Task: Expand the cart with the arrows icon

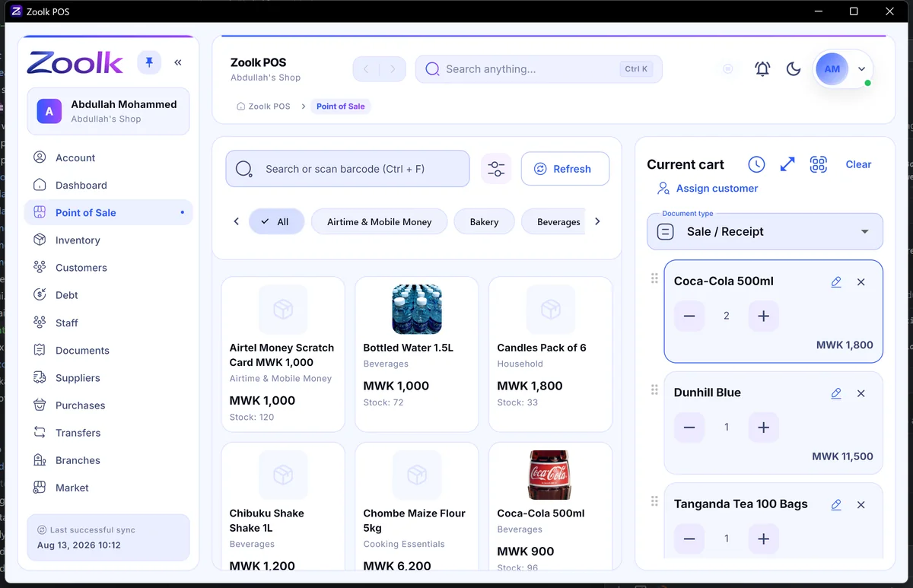Action: [787, 164]
